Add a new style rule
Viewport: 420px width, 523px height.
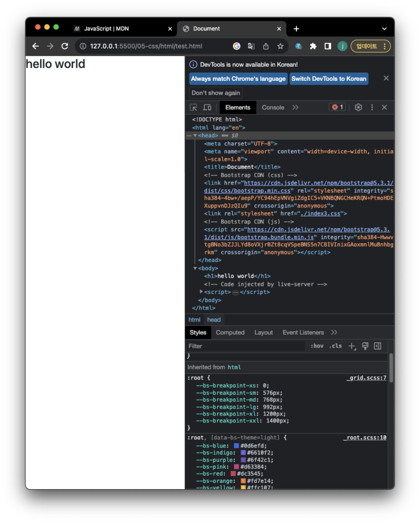click(x=352, y=346)
